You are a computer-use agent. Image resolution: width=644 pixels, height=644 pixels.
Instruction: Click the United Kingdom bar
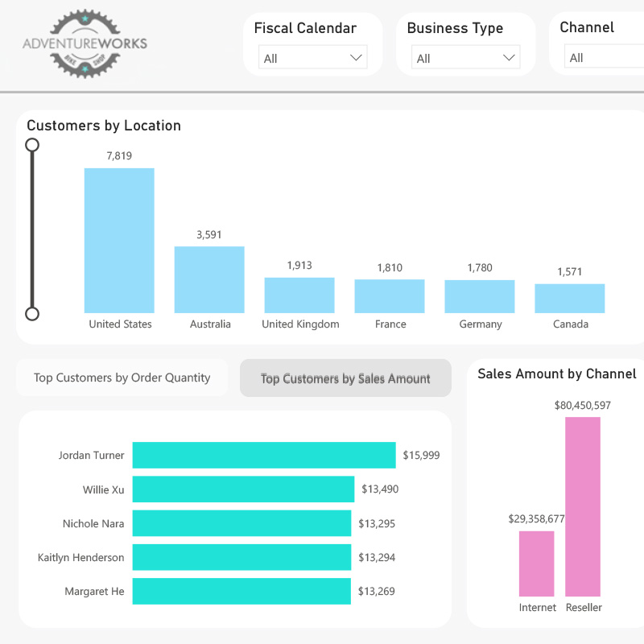point(299,295)
